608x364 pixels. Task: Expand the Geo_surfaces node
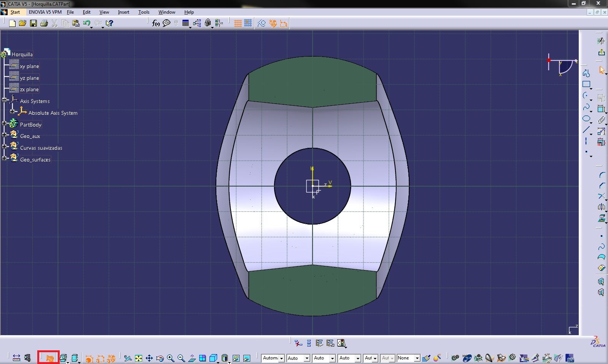point(4,158)
